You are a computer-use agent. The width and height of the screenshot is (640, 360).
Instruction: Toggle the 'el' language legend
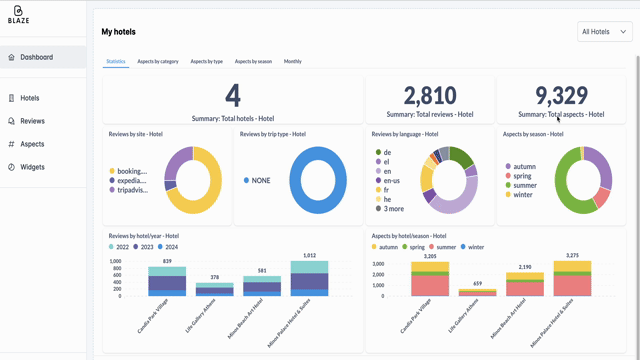click(x=382, y=162)
